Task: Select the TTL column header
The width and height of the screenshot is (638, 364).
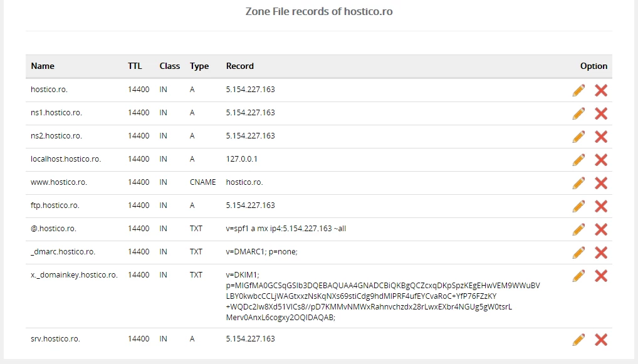Action: point(135,66)
